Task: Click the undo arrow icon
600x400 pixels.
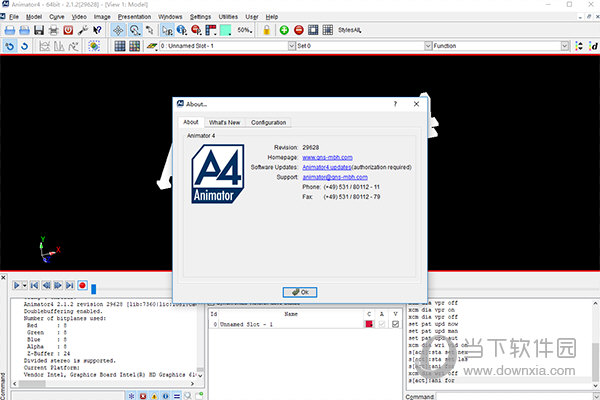Action: 10,46
